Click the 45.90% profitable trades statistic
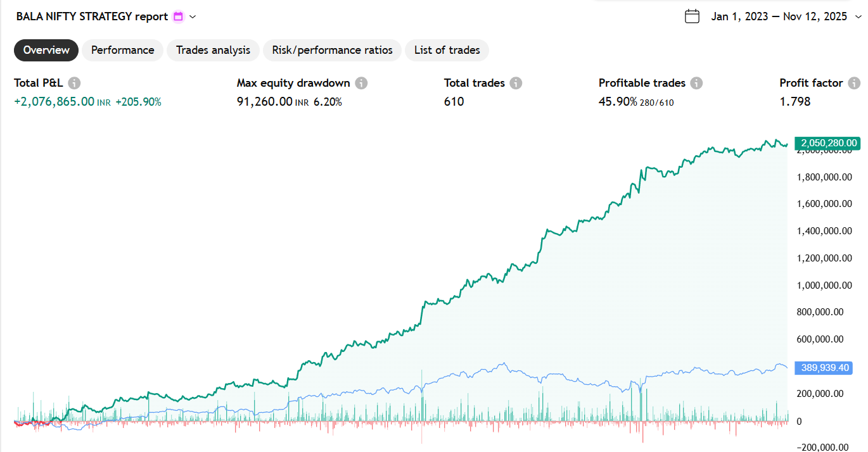The height and width of the screenshot is (452, 868). click(x=617, y=101)
